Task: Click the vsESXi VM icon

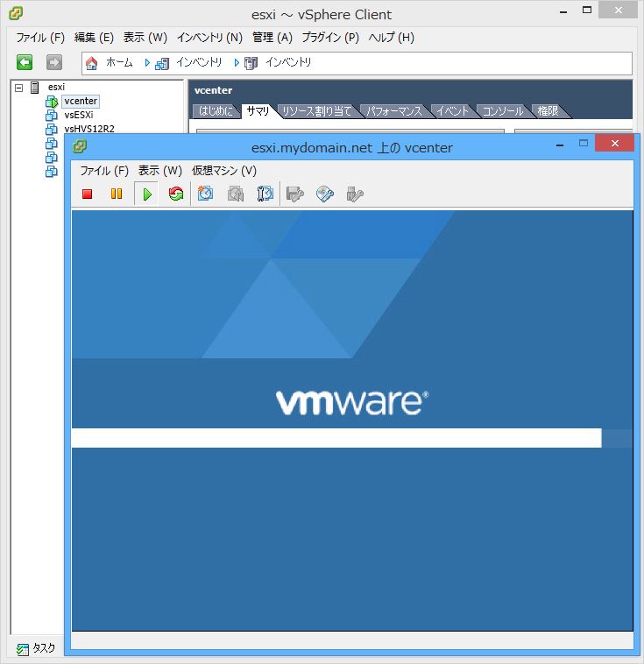Action: point(52,115)
